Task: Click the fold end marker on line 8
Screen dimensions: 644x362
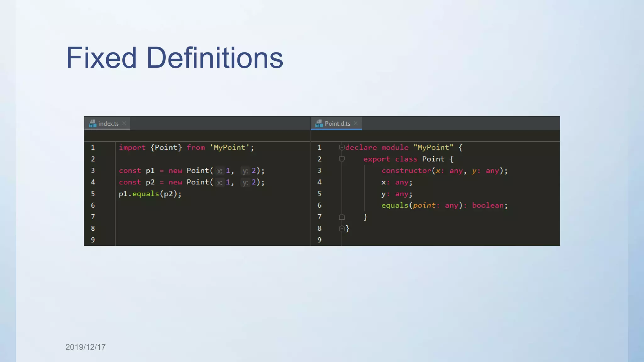Action: (x=342, y=228)
